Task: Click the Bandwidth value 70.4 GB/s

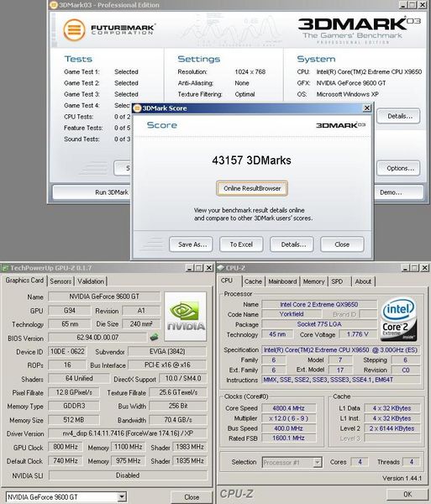Action: 178,420
